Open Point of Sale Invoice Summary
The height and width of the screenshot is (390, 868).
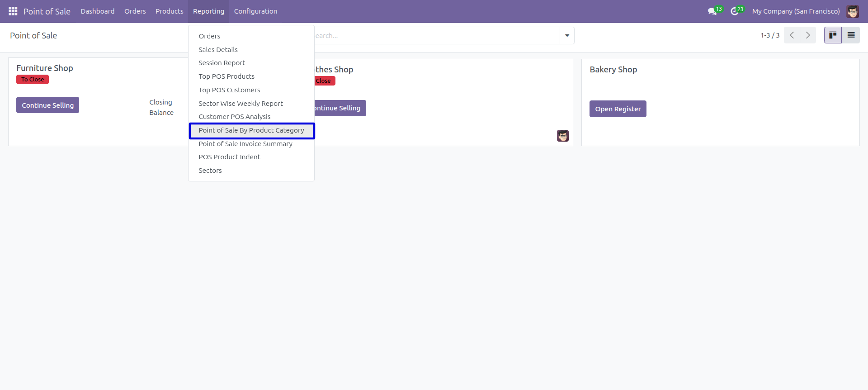[x=251, y=144]
